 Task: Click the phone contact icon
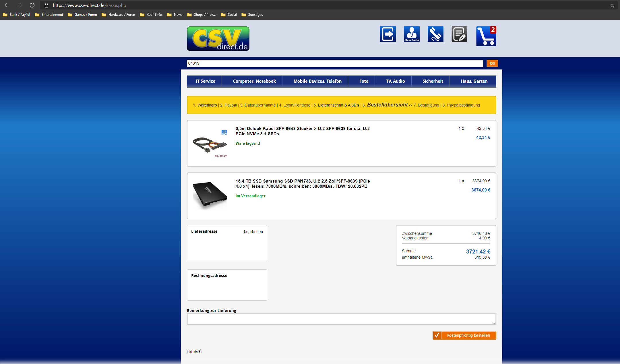435,34
